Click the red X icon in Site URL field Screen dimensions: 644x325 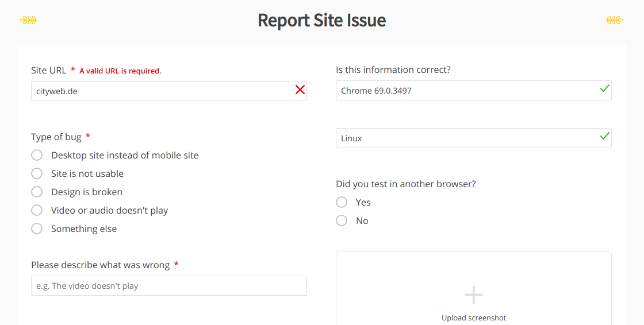pyautogui.click(x=300, y=90)
